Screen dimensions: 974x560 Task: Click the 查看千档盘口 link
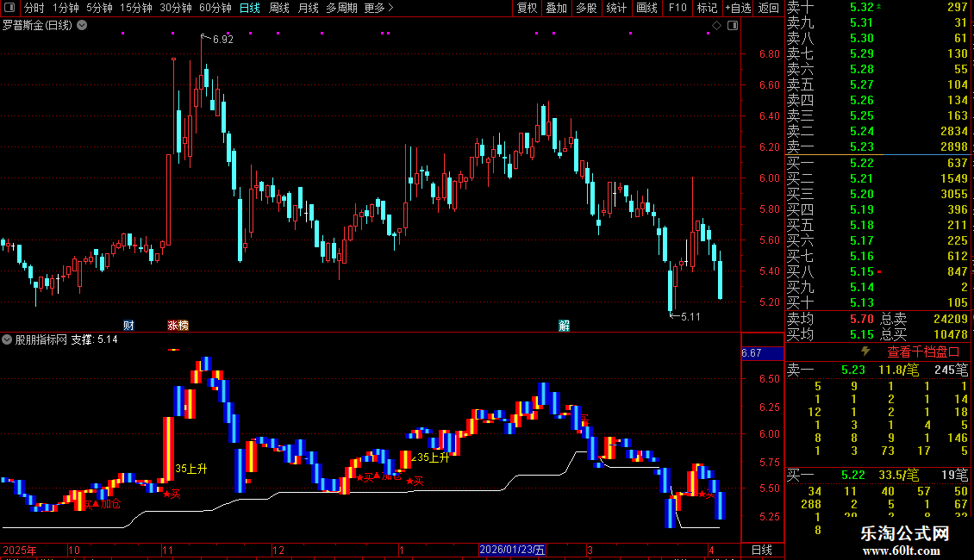923,352
